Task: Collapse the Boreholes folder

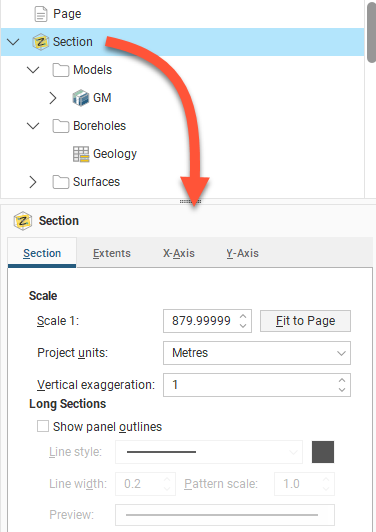Action: 33,126
